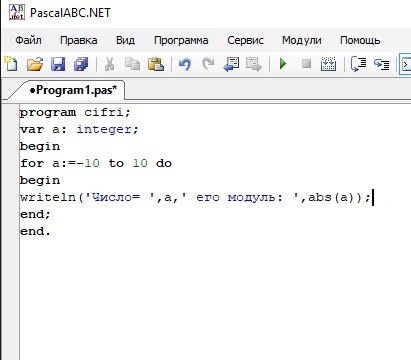Click the Save All icon
This screenshot has height=360, width=411.
coord(81,63)
